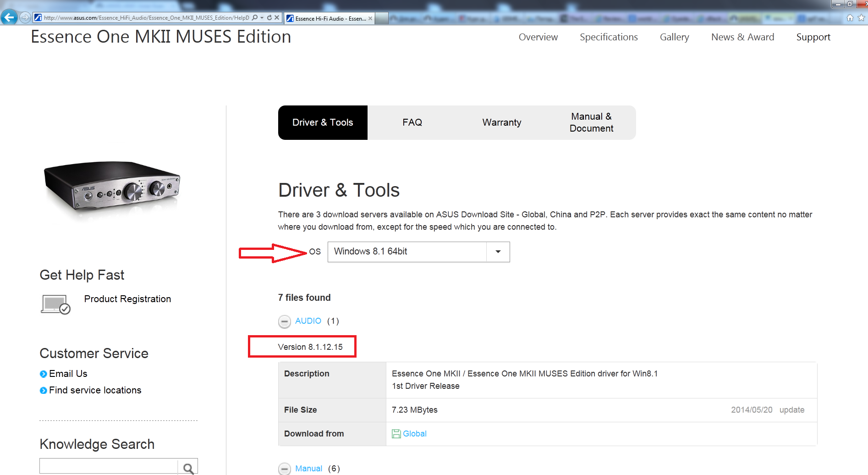Click the browser back arrow button

(x=9, y=17)
